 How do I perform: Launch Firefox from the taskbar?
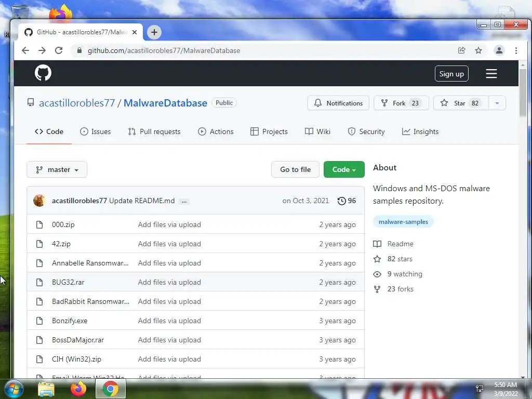click(78, 389)
